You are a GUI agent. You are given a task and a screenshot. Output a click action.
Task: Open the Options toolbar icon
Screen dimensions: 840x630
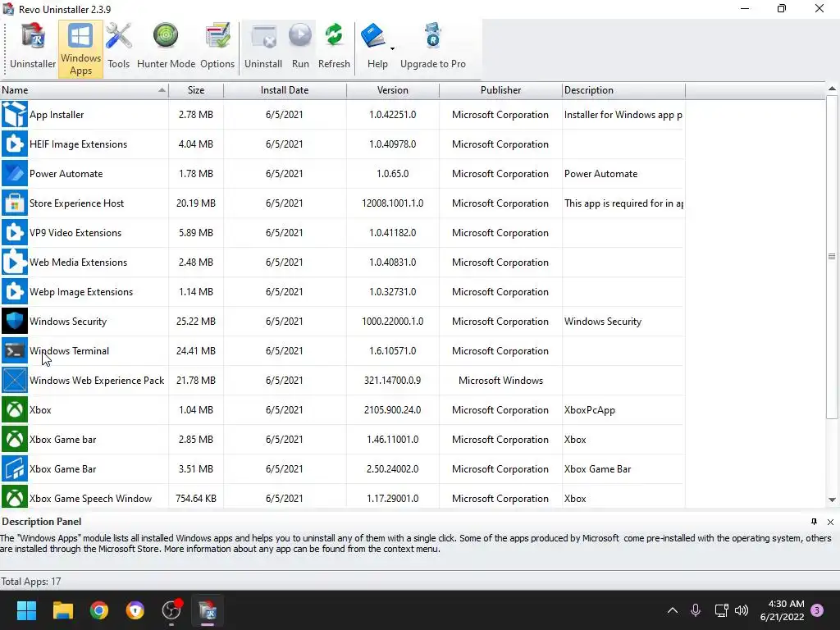[x=217, y=47]
